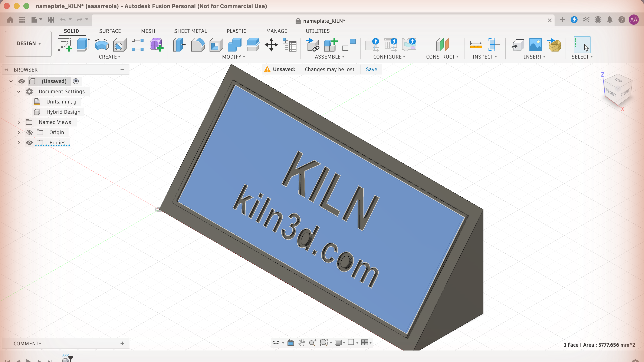Select the Joint tool
Screen dimensions: 644x362
pos(349,45)
